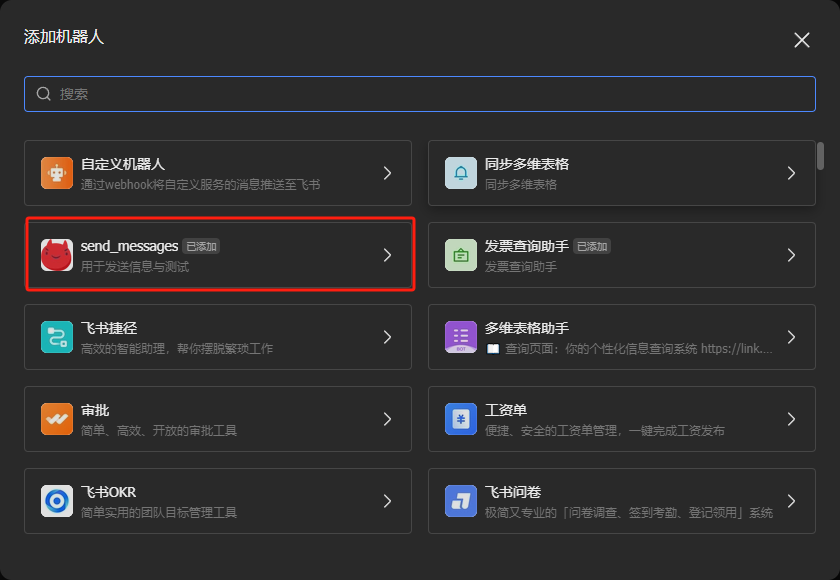Image resolution: width=840 pixels, height=580 pixels.
Task: Expand 审批 with its chevron arrow
Action: (x=387, y=419)
